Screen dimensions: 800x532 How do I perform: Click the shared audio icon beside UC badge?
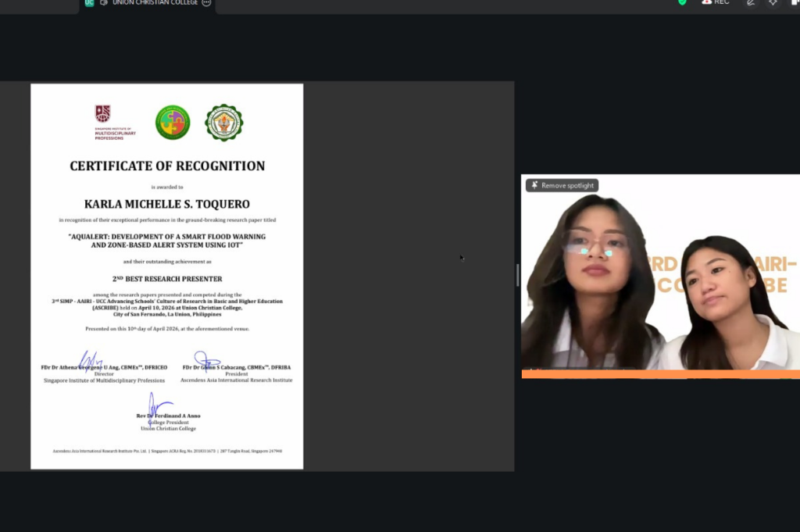click(x=103, y=2)
